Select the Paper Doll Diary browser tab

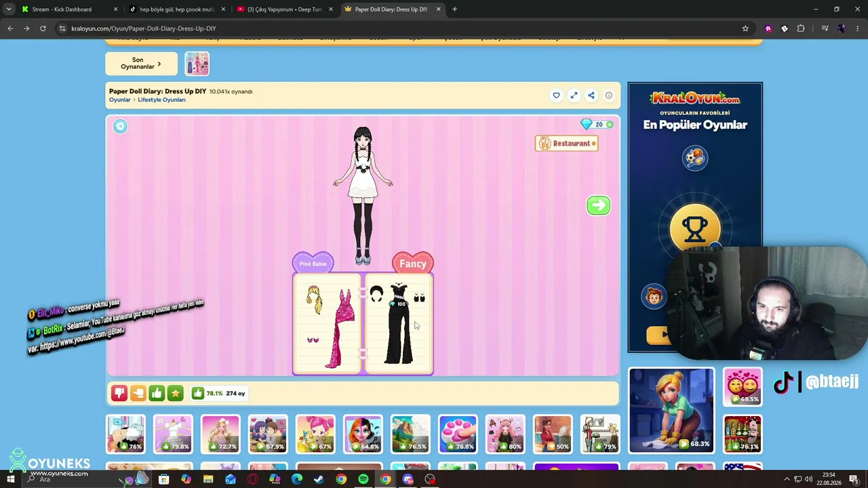coord(392,9)
